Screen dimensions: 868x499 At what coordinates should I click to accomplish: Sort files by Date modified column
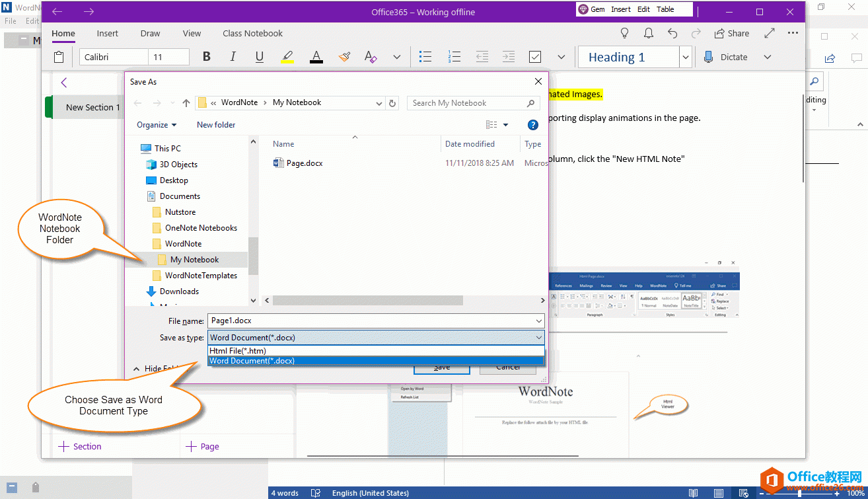click(x=470, y=143)
